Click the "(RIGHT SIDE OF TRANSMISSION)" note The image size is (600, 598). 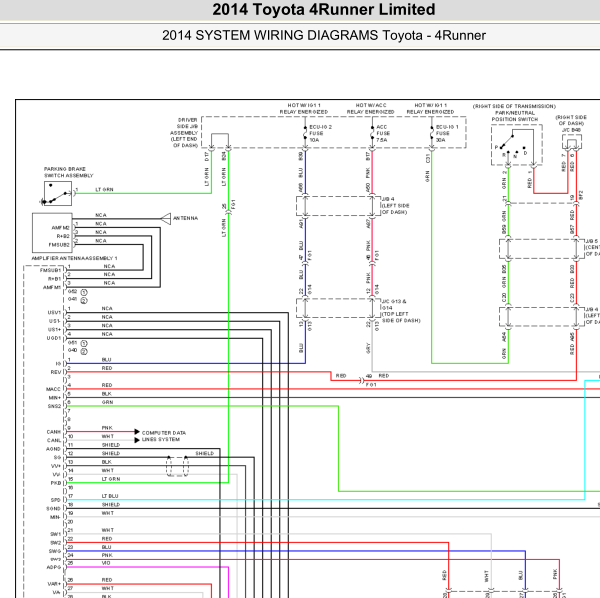pyautogui.click(x=514, y=106)
